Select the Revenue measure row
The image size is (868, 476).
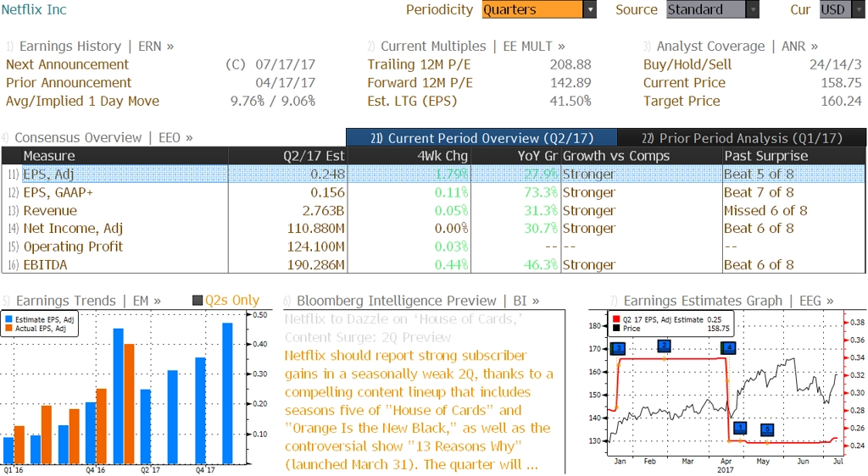point(433,211)
